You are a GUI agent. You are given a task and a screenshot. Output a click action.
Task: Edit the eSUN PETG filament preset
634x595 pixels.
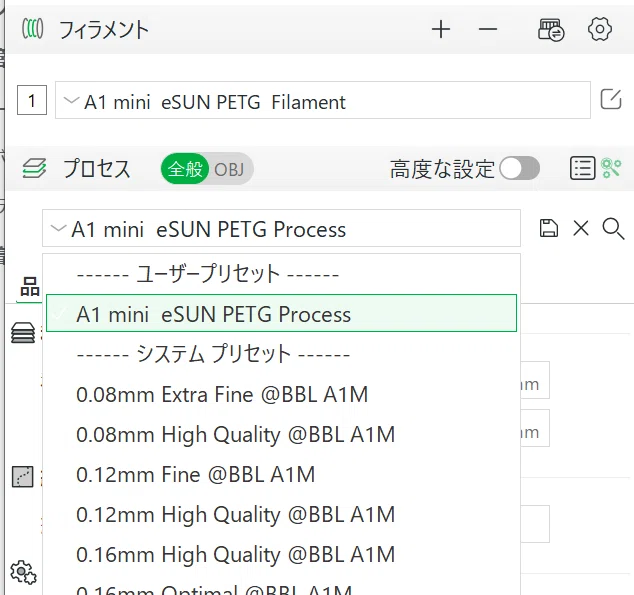(x=611, y=99)
